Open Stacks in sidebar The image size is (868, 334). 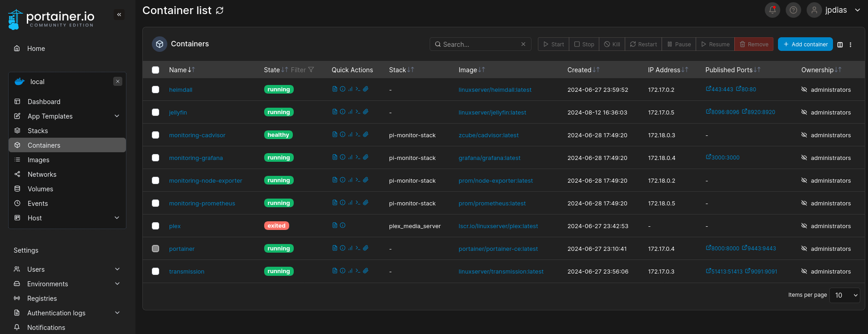pyautogui.click(x=67, y=130)
